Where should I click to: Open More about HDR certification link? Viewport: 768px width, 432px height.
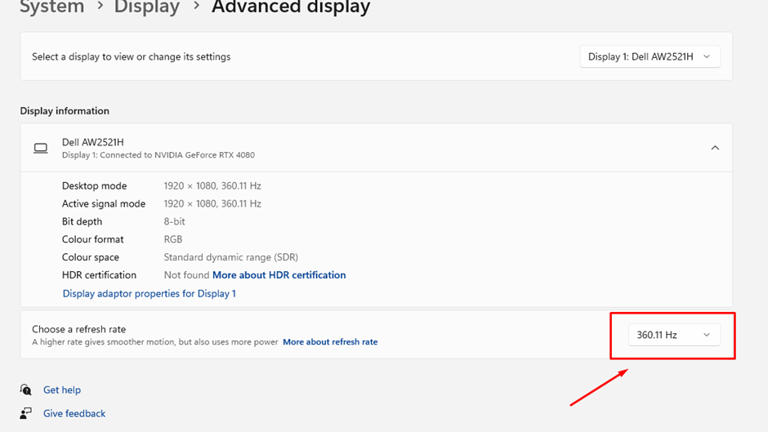point(279,275)
